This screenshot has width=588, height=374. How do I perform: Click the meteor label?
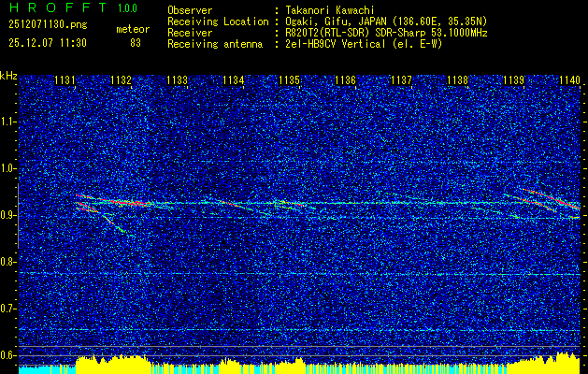click(133, 29)
